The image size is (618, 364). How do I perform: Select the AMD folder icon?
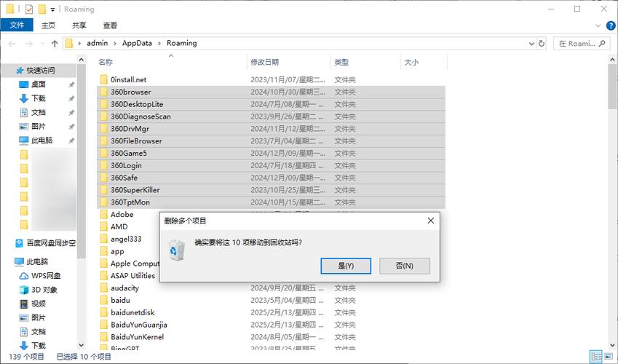[x=103, y=226]
